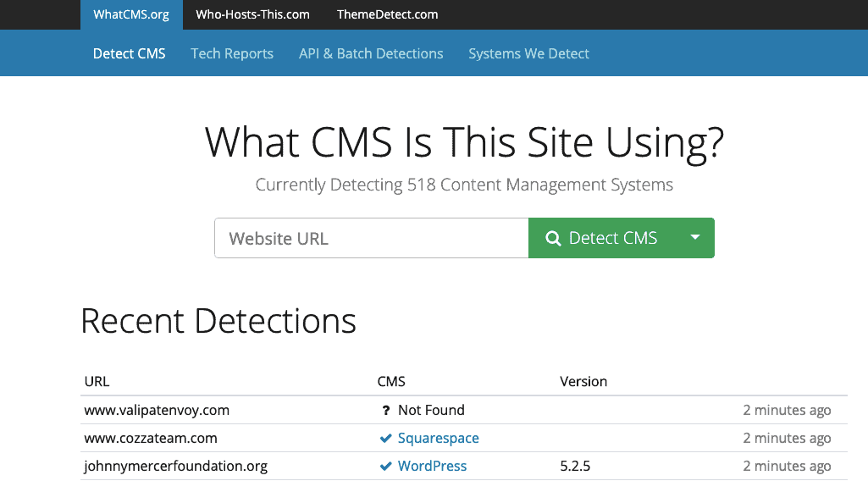The height and width of the screenshot is (481, 868).
Task: View Systems We Detect page
Action: pos(528,53)
